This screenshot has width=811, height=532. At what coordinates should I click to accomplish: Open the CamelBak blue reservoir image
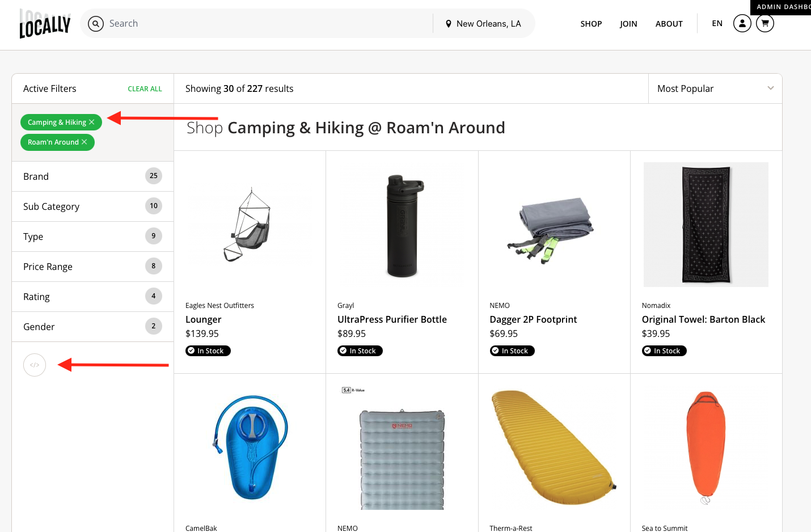coord(250,447)
